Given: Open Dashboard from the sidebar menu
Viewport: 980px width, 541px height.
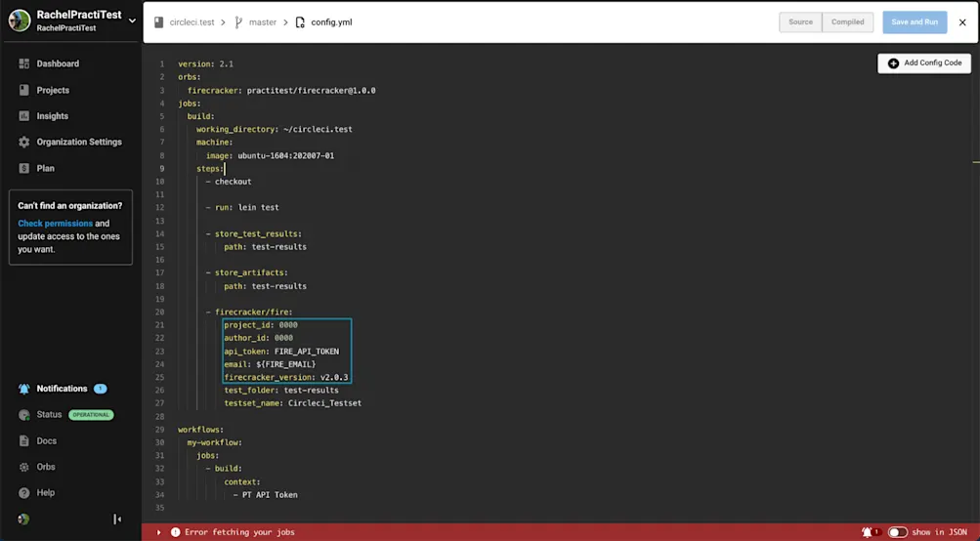Looking at the screenshot, I should [58, 63].
